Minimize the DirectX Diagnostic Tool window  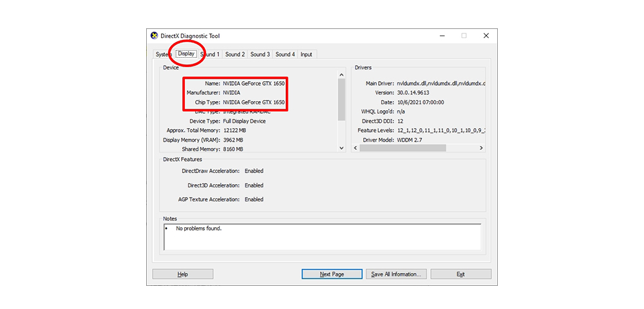pos(442,35)
